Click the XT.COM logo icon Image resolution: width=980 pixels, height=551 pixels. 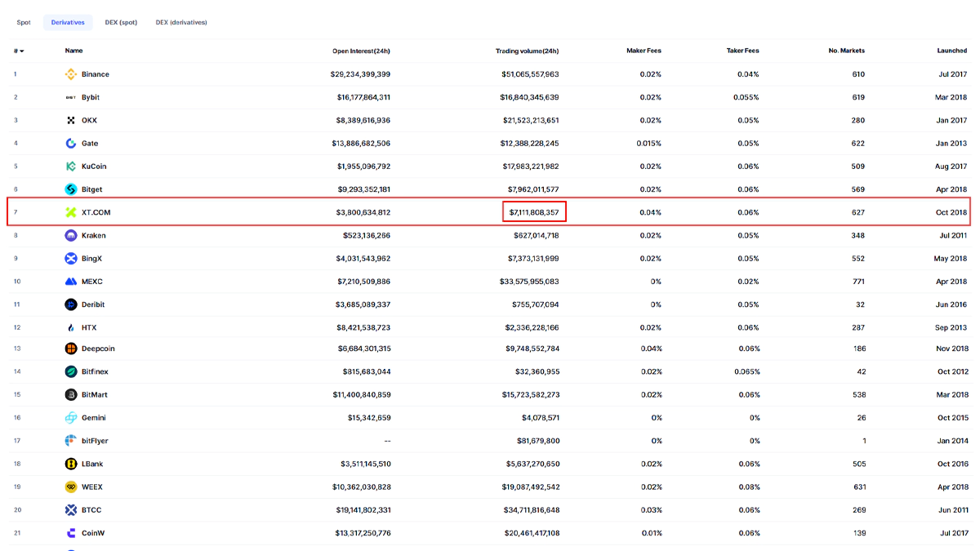tap(71, 212)
